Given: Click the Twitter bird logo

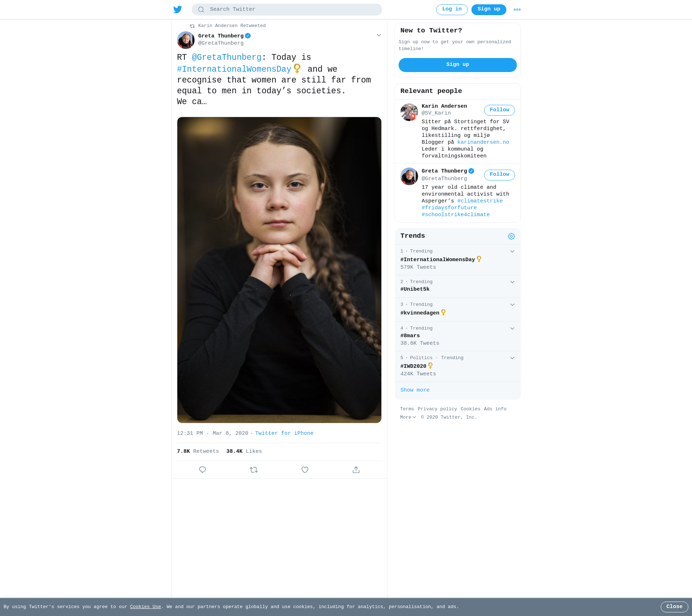Looking at the screenshot, I should (178, 10).
